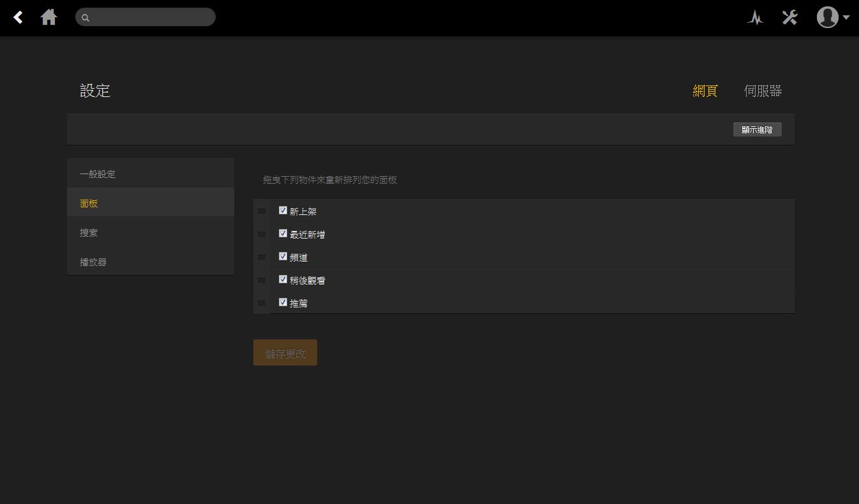The image size is (859, 504).
Task: Expand the account dropdown arrow
Action: coord(846,17)
